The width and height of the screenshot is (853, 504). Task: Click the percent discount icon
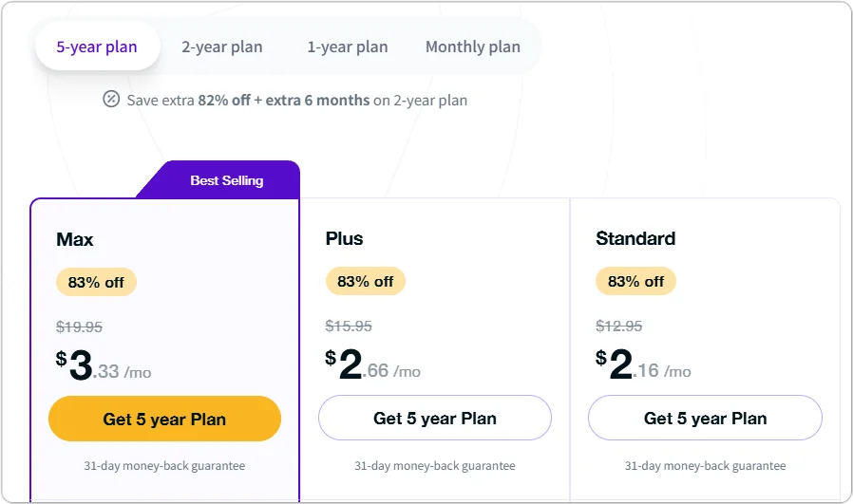(111, 100)
